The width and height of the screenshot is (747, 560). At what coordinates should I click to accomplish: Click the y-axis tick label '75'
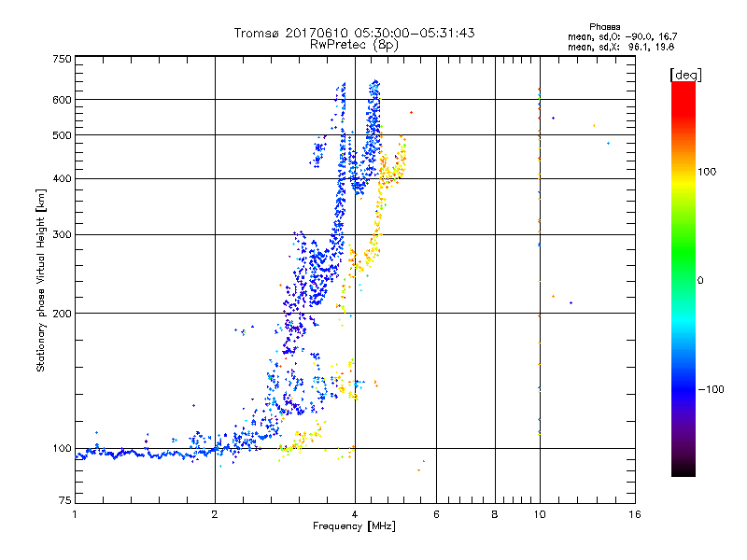(x=64, y=501)
